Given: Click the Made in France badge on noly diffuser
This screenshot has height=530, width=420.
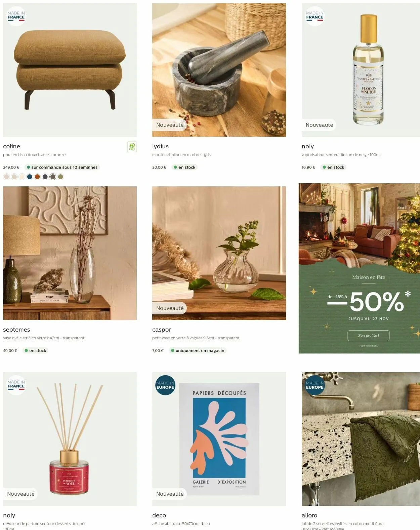Looking at the screenshot, I should pos(16,385).
